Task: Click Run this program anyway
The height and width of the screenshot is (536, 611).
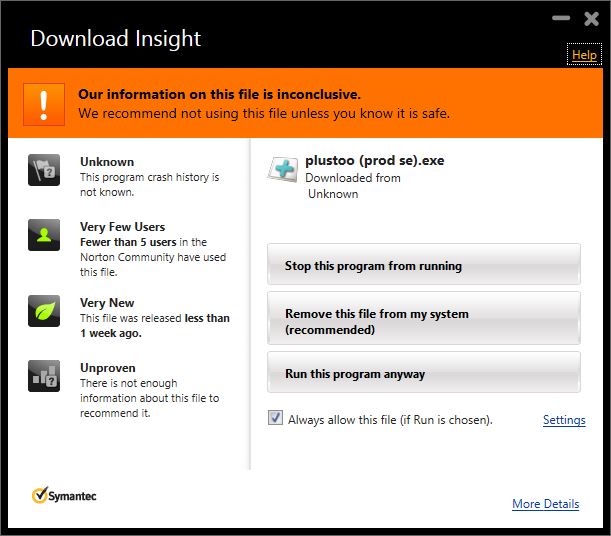Action: coord(424,372)
